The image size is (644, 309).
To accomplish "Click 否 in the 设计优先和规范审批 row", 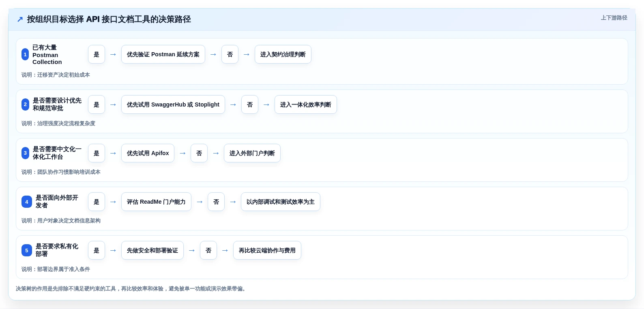I will click(x=250, y=104).
